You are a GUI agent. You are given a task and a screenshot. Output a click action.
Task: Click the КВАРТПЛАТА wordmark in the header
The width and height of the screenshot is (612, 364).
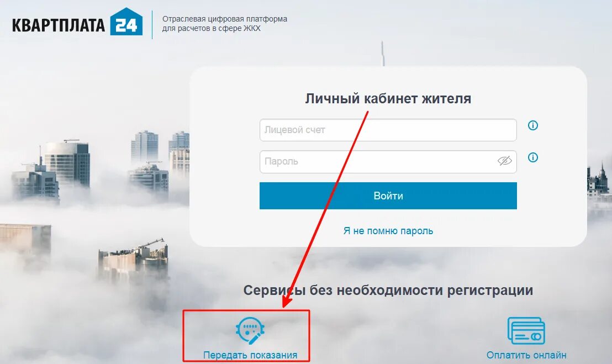pos(59,25)
